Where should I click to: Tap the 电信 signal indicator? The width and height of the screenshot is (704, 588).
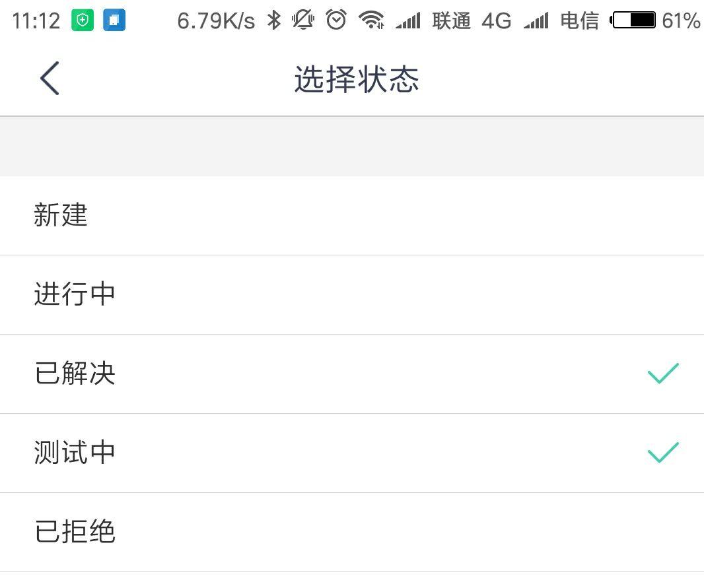(561, 20)
